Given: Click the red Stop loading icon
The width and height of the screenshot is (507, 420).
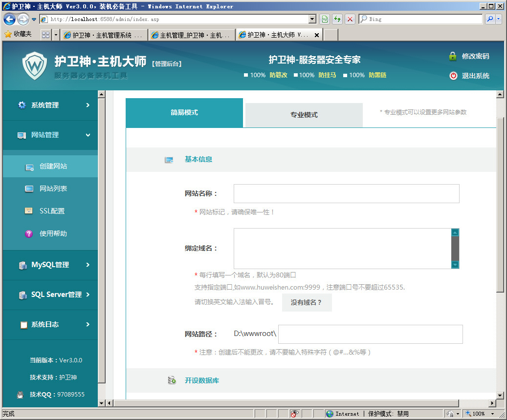Looking at the screenshot, I should [350, 20].
